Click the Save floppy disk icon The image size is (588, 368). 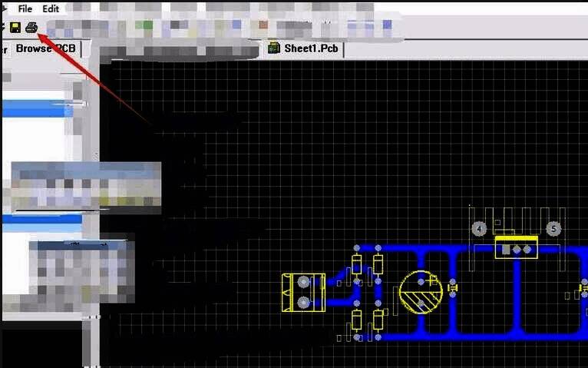point(15,28)
